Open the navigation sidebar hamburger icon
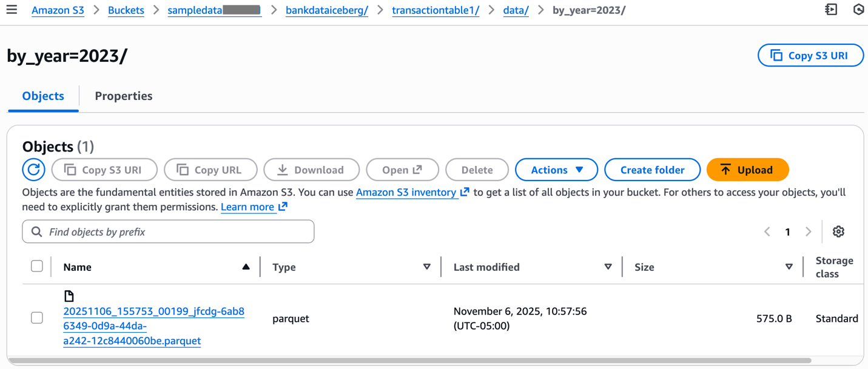The image size is (868, 369). coord(12,9)
